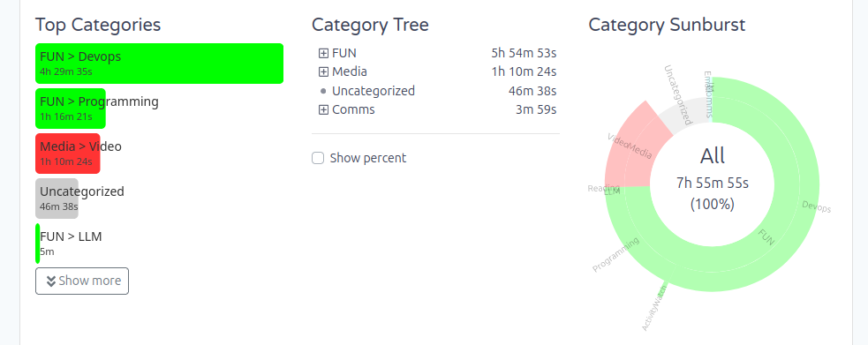This screenshot has height=345, width=868.
Task: Click the red Media > Video bar
Action: (67, 154)
